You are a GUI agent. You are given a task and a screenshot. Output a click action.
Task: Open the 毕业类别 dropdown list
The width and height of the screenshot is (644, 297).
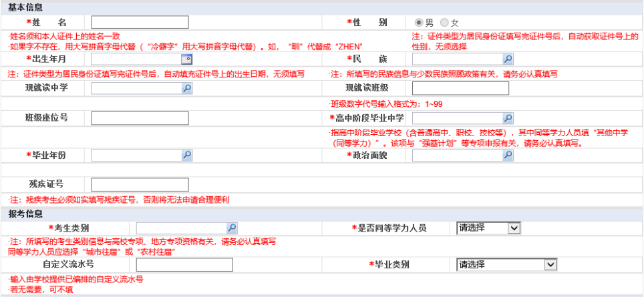coord(506,264)
